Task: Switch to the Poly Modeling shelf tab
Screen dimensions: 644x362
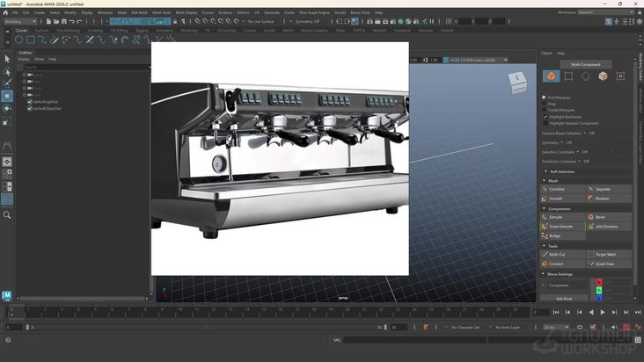Action: click(68, 31)
